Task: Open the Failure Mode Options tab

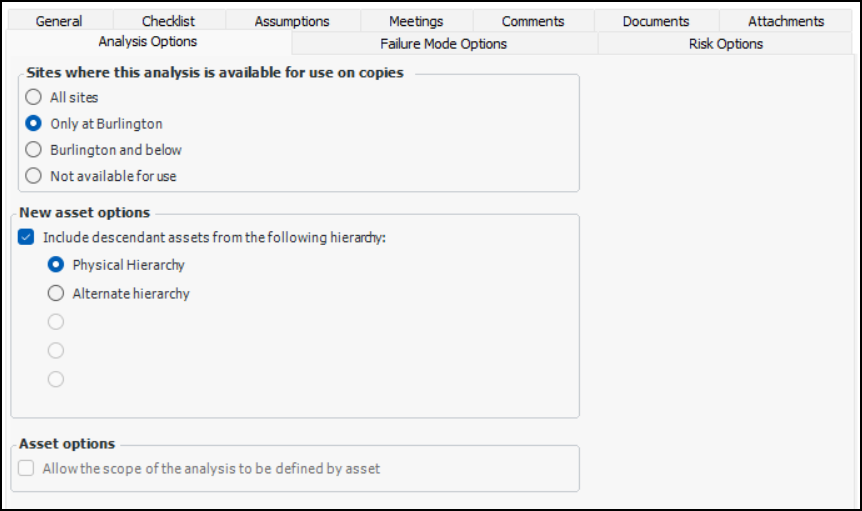Action: [x=443, y=44]
